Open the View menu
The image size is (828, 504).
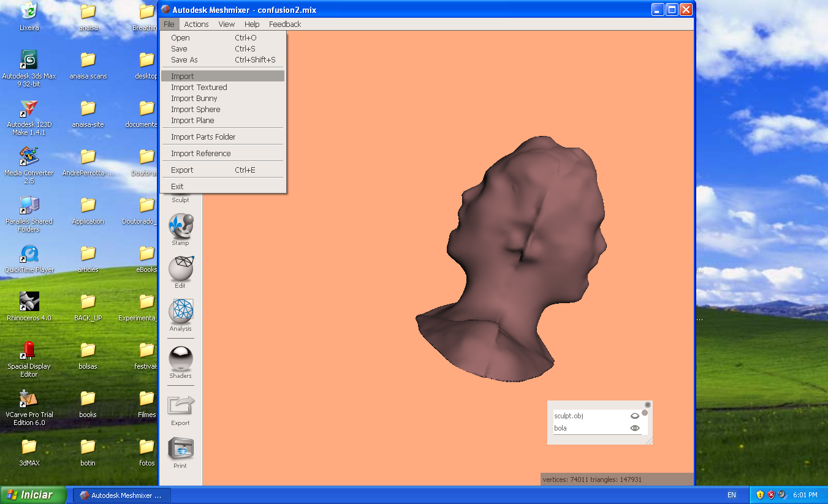(x=227, y=24)
